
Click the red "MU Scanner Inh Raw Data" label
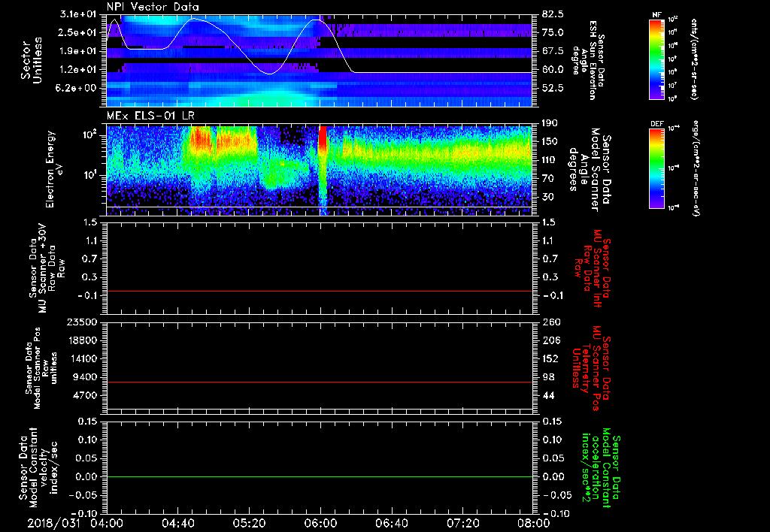(x=593, y=268)
